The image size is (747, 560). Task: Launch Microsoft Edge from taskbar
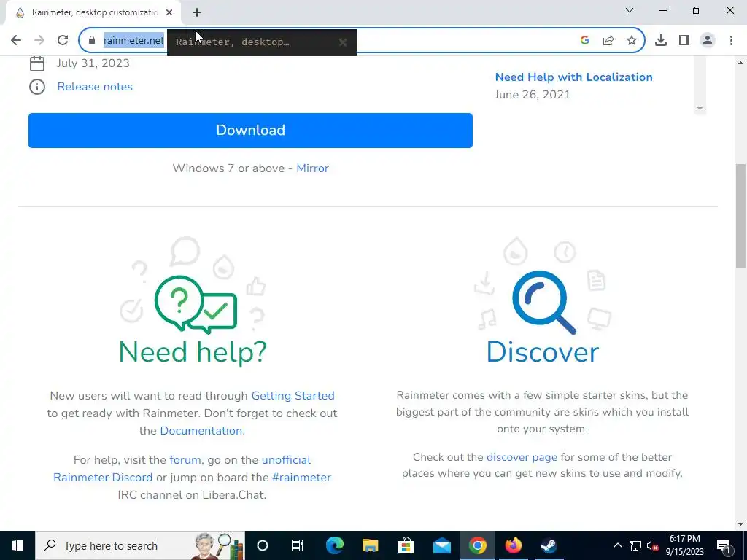coord(334,545)
